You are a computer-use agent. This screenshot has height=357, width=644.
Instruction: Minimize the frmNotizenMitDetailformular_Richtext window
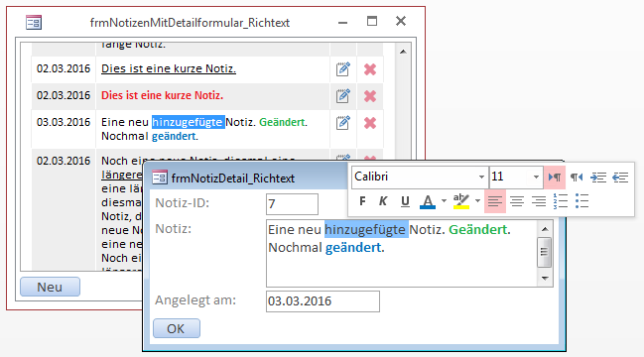(343, 22)
